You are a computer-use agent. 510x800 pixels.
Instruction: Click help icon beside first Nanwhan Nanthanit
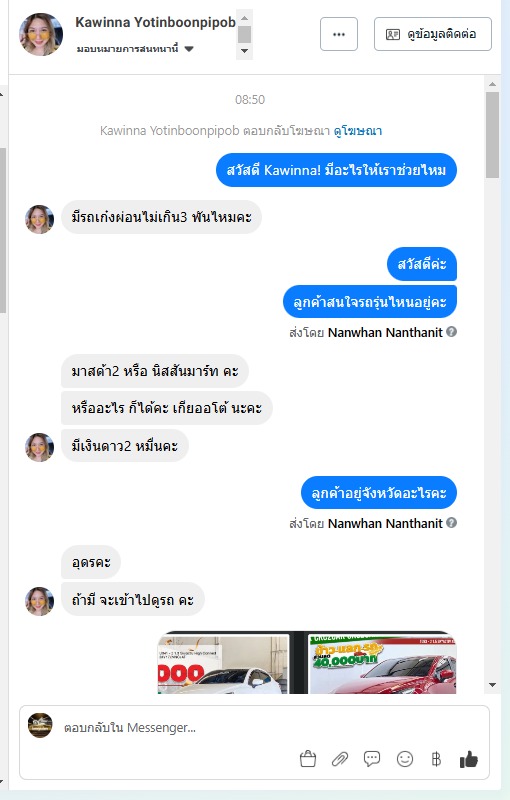pyautogui.click(x=451, y=332)
